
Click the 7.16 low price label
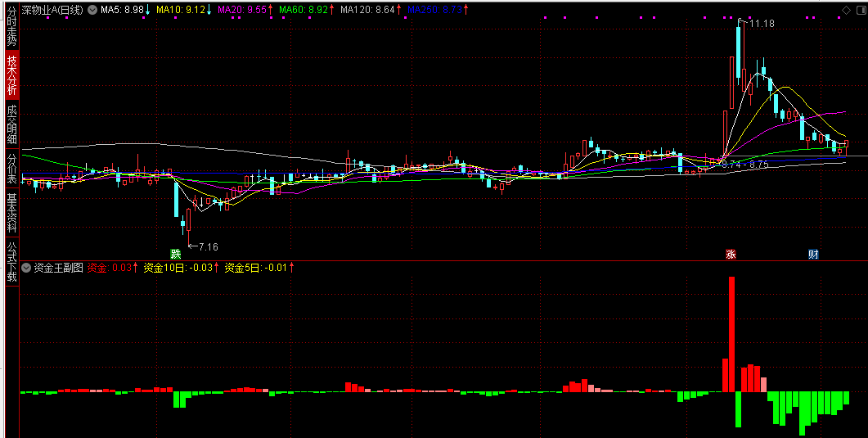pos(208,247)
